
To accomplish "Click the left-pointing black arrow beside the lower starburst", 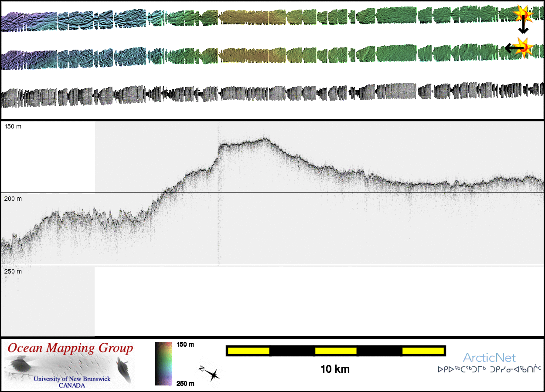I will tap(511, 48).
